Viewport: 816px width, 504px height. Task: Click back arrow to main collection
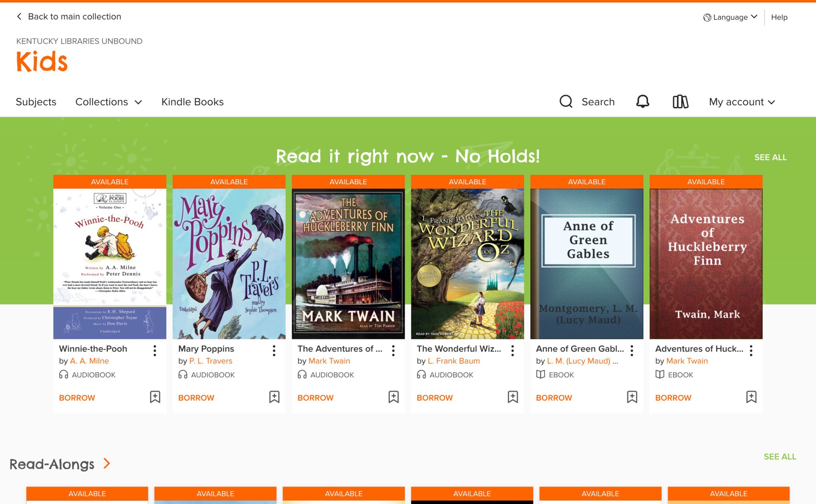19,17
